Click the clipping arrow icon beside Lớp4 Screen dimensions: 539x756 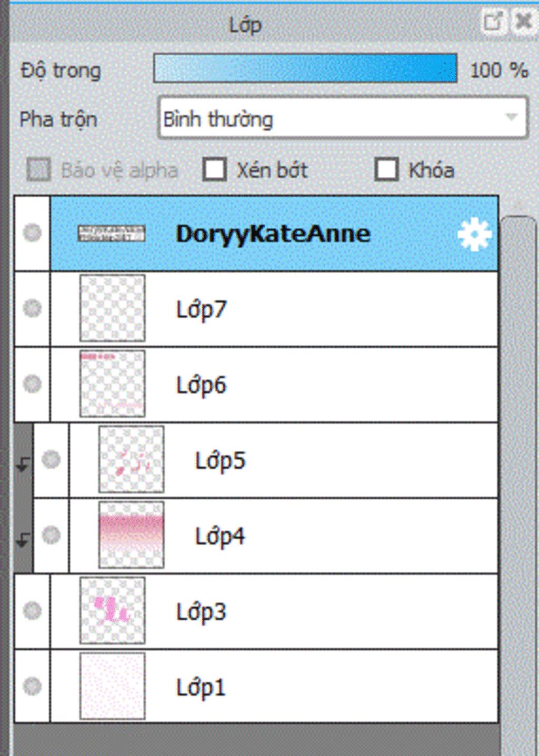(x=23, y=540)
